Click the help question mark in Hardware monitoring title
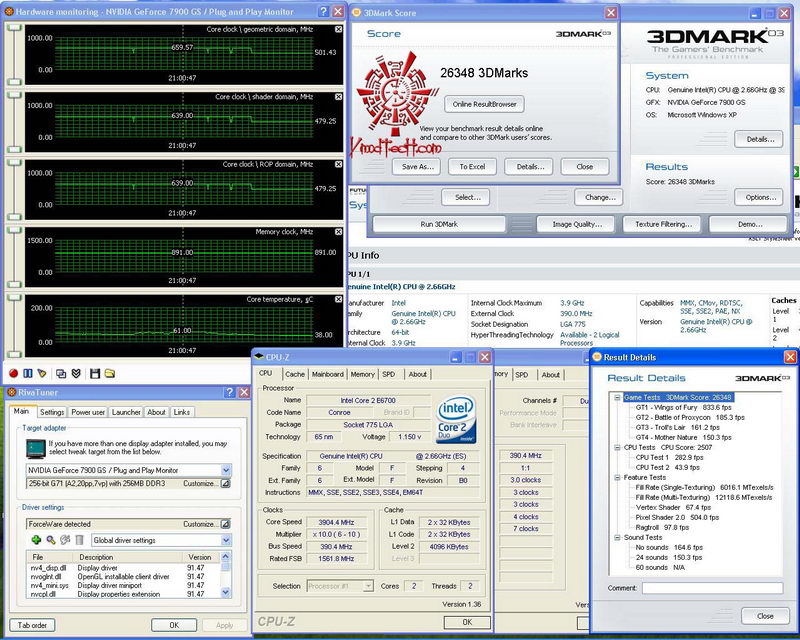Screen dimensions: 800x640 click(323, 11)
